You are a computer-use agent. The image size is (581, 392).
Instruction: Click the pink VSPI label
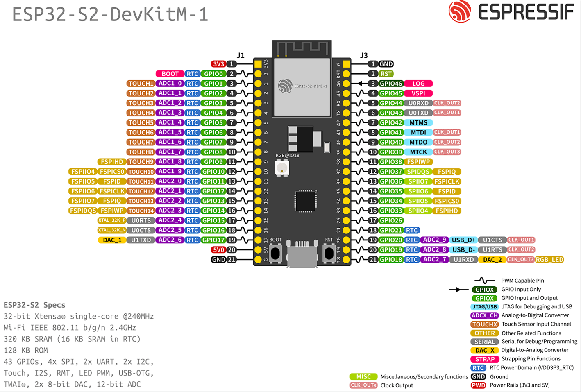tap(418, 93)
